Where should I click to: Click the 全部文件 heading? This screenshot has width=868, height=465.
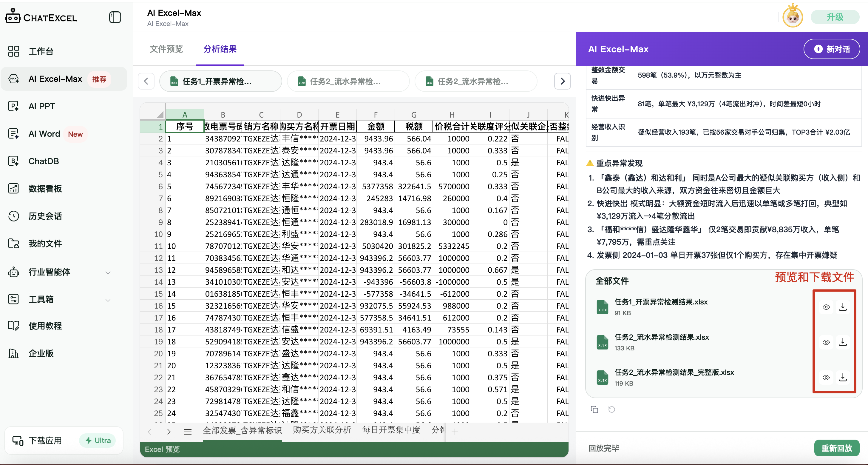tap(612, 281)
